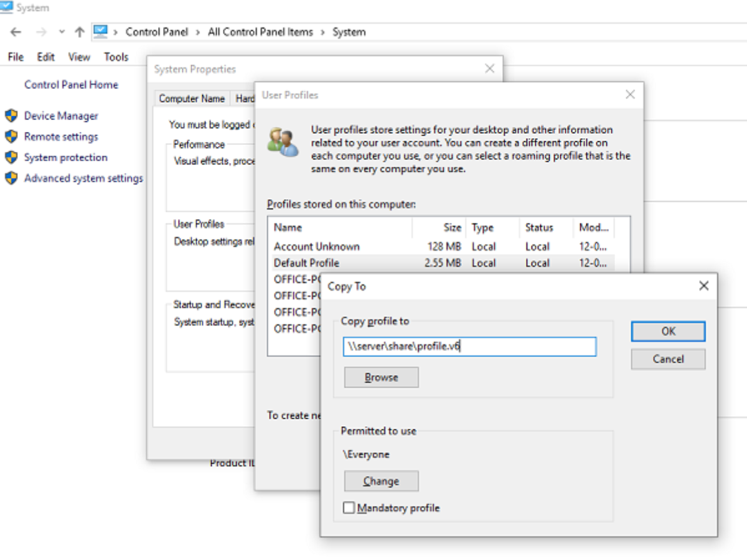Image resolution: width=747 pixels, height=560 pixels.
Task: Click the 2.55 MB size cell
Action: [x=443, y=263]
